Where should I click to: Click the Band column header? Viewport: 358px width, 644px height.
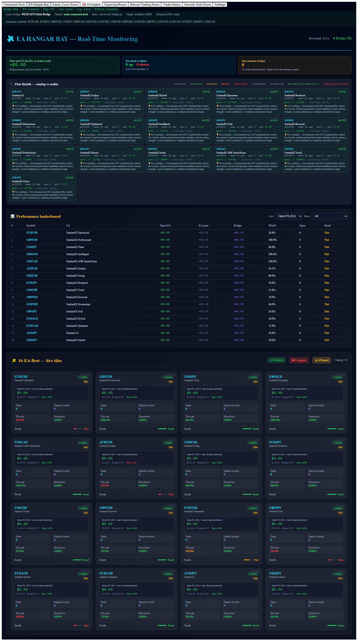(x=328, y=226)
